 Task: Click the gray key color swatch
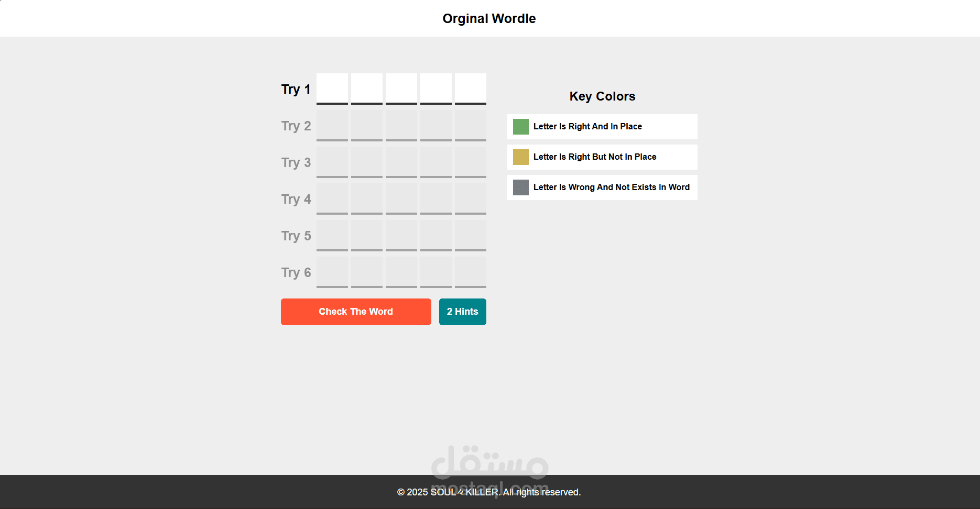pyautogui.click(x=521, y=187)
